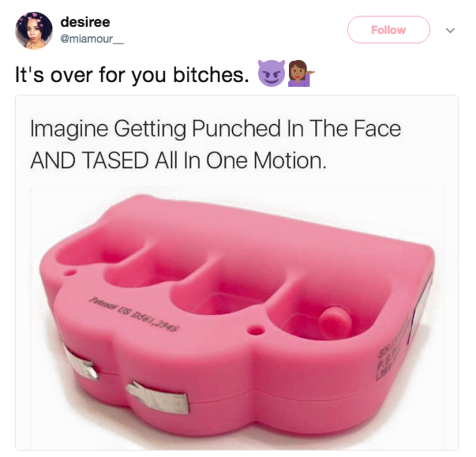Viewport: 476px width, 457px height.
Task: Click the lower metal electrode strip
Action: (158, 398)
